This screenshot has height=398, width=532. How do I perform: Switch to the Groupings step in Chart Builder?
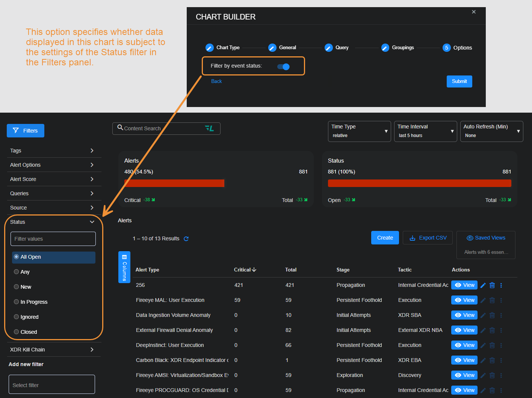(x=385, y=47)
